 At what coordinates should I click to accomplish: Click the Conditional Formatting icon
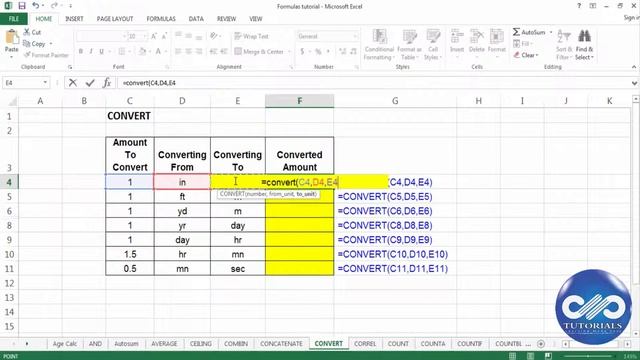click(380, 36)
